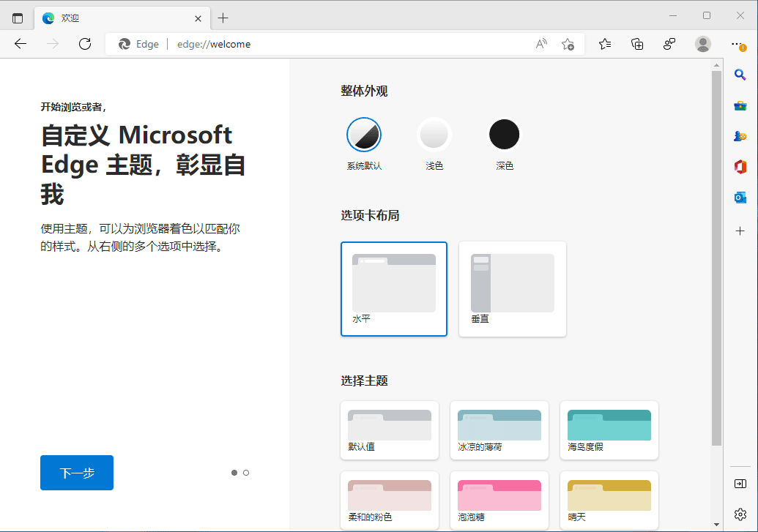Open sidebar settings gear icon
The image size is (758, 532).
pos(740,514)
